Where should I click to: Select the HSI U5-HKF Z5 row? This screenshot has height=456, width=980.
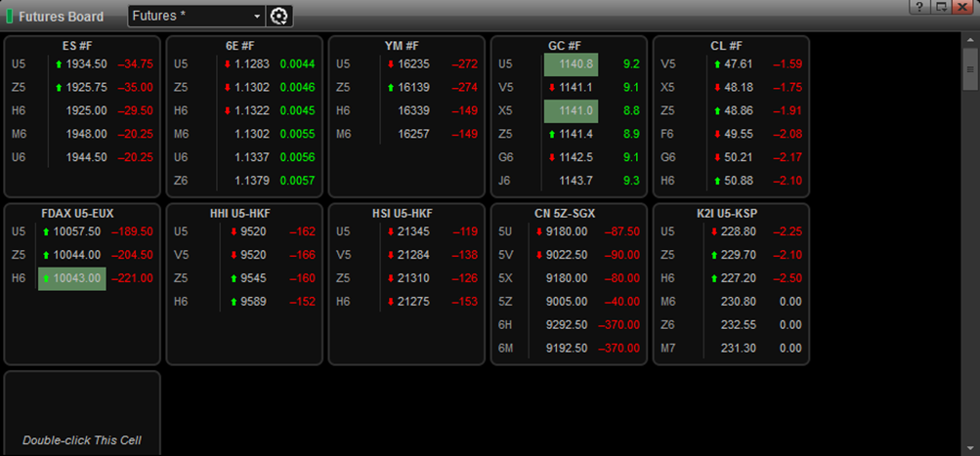pyautogui.click(x=406, y=278)
